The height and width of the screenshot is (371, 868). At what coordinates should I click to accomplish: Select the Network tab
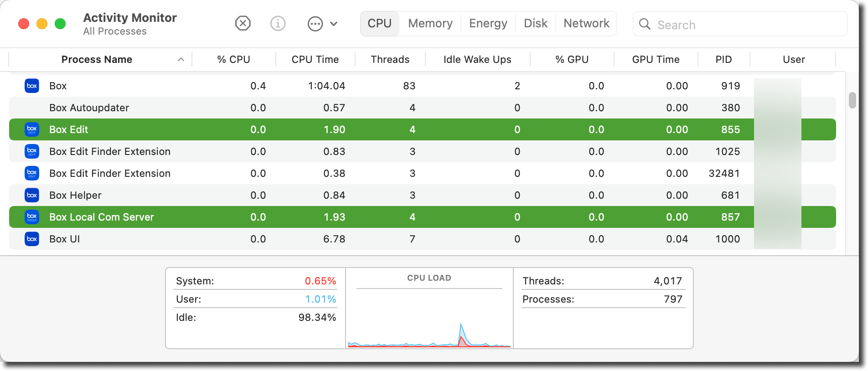586,23
